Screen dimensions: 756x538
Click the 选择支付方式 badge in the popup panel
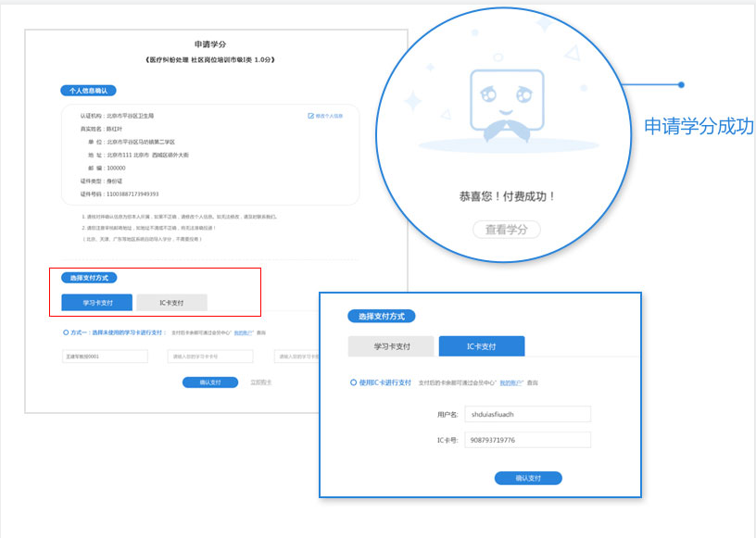click(382, 315)
